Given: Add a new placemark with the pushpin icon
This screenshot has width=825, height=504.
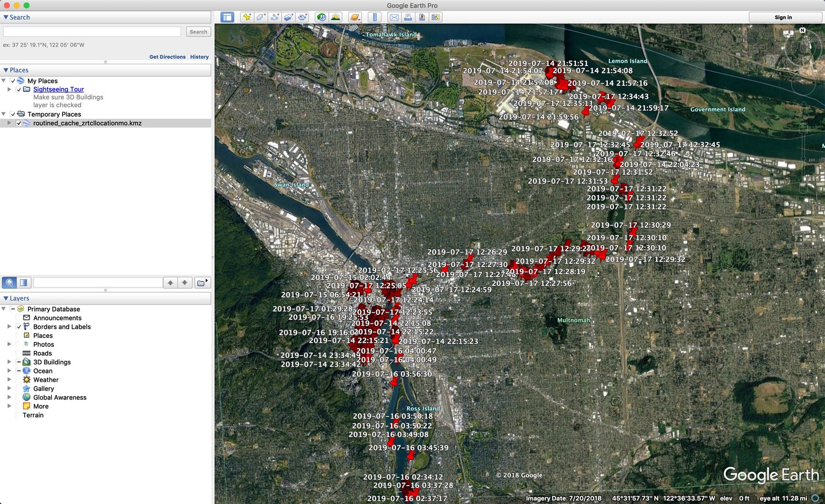Looking at the screenshot, I should [x=247, y=17].
